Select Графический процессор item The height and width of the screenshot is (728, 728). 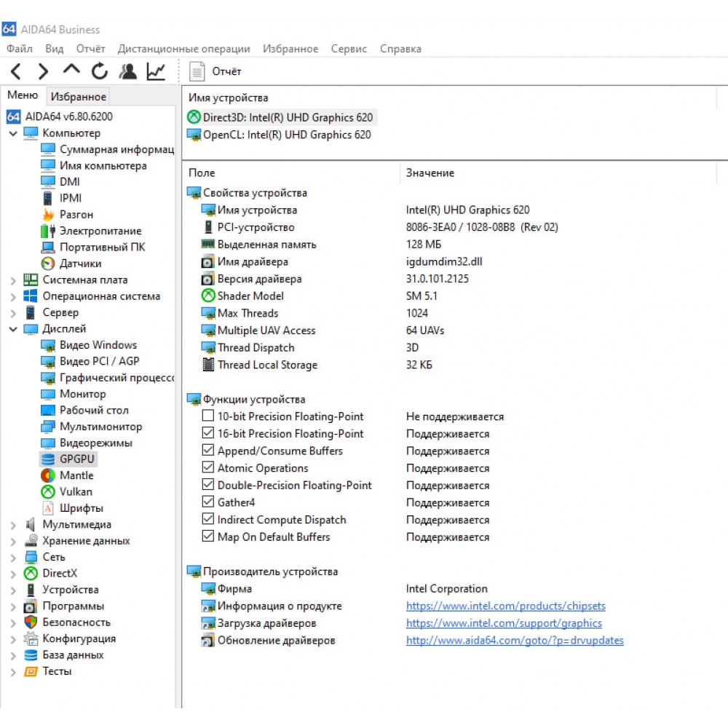[107, 377]
